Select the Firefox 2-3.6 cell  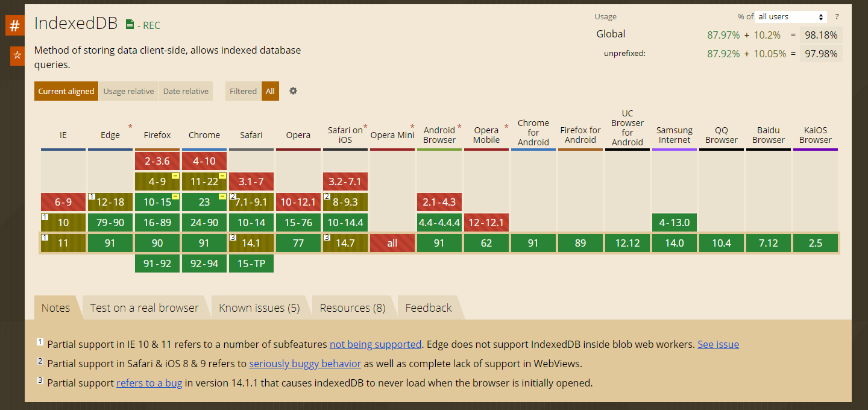coord(157,161)
